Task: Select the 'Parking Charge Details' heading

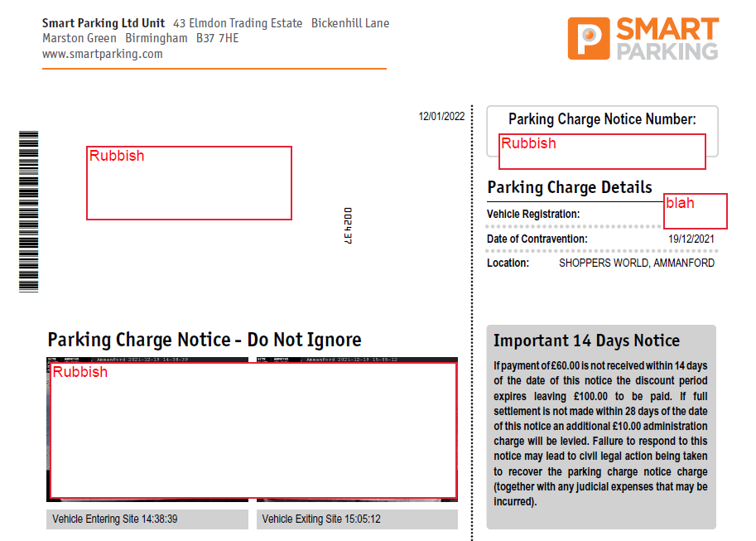Action: coord(570,187)
